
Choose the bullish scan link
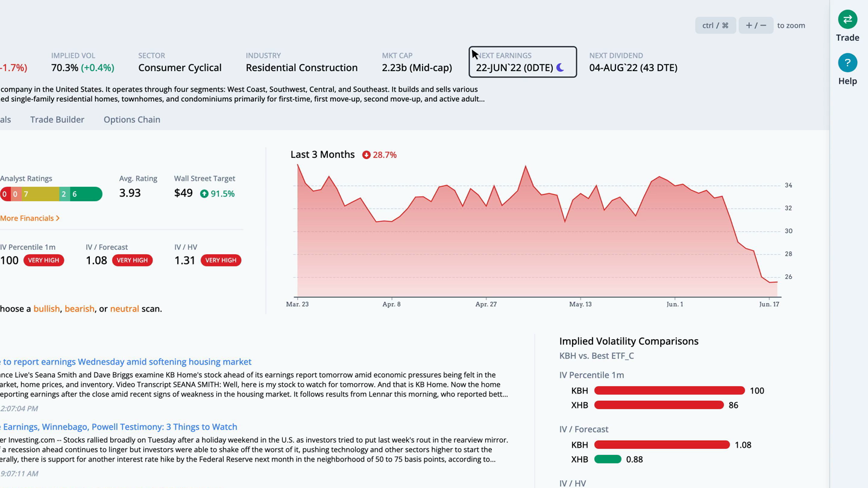(46, 308)
